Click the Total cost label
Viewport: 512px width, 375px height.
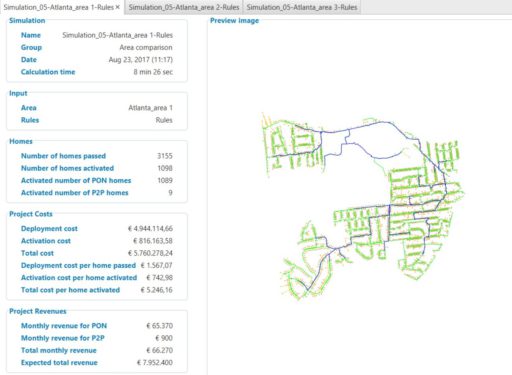pos(37,253)
